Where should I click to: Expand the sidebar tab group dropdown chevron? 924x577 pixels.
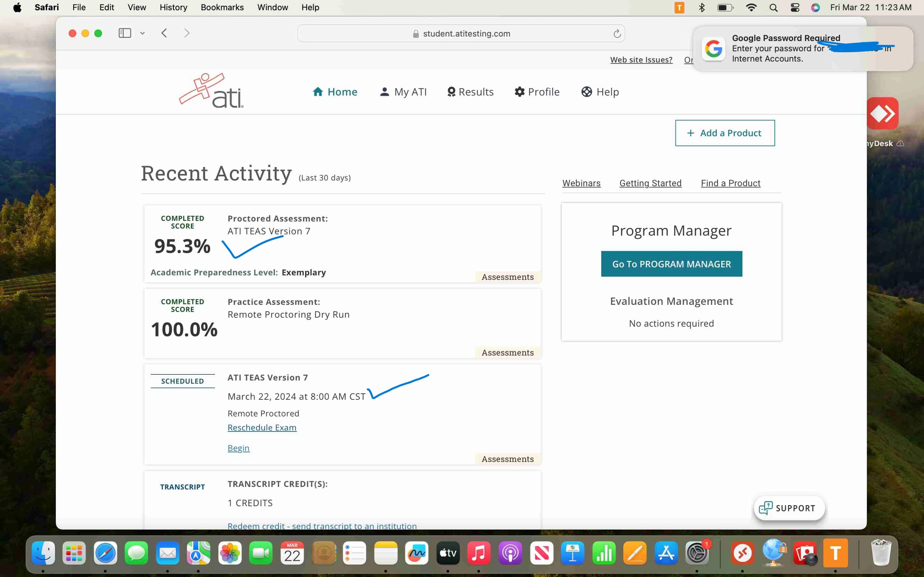tap(142, 33)
